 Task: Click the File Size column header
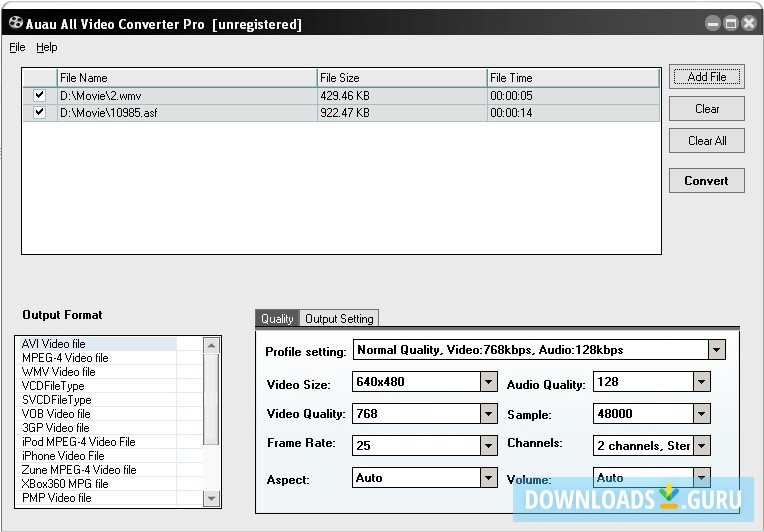402,78
